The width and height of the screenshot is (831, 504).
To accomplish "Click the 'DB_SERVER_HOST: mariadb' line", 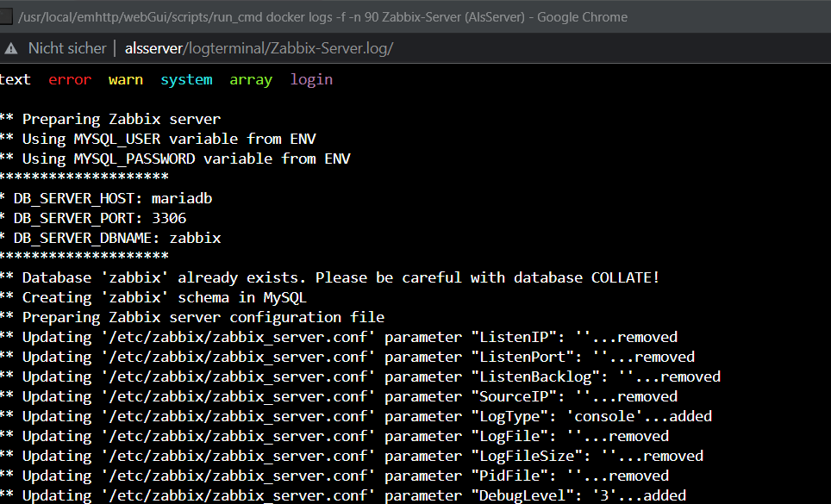I will point(106,198).
